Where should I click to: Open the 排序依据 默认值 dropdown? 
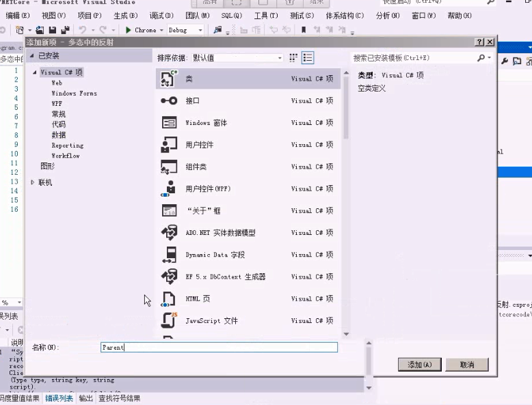237,58
